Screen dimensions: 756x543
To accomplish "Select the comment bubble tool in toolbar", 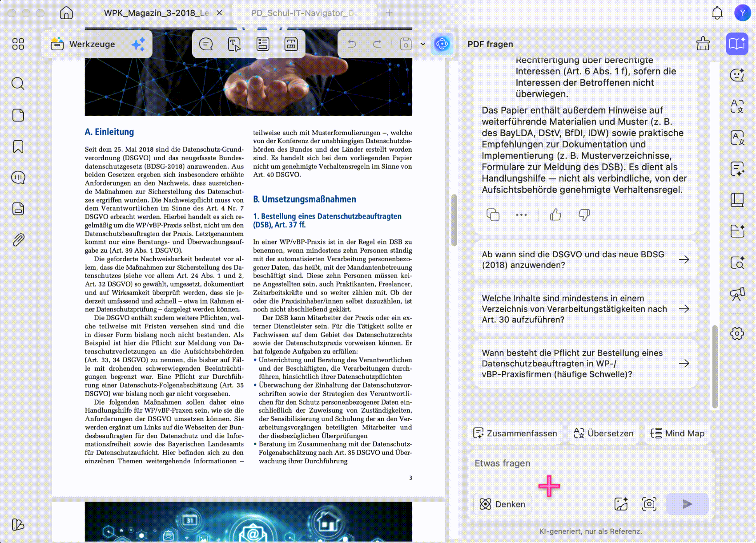I will [x=206, y=44].
